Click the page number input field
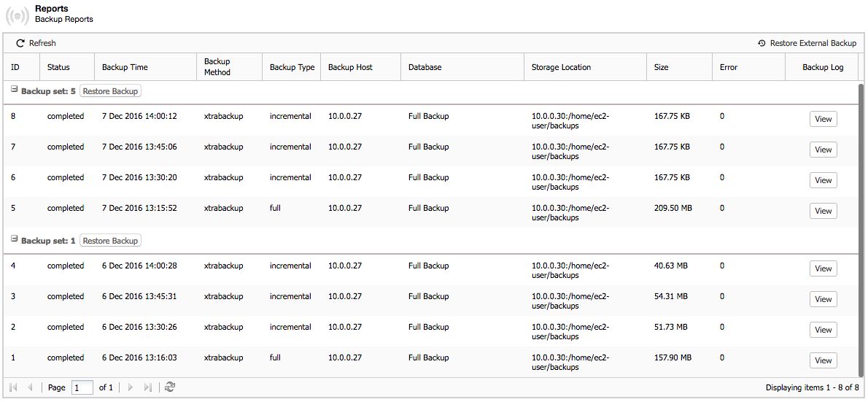This screenshot has height=402, width=868. (x=82, y=387)
